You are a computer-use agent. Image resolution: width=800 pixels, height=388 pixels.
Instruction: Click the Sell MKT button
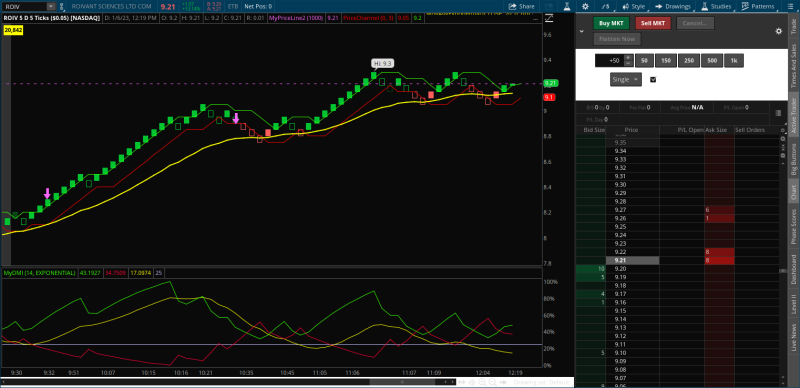coord(653,23)
